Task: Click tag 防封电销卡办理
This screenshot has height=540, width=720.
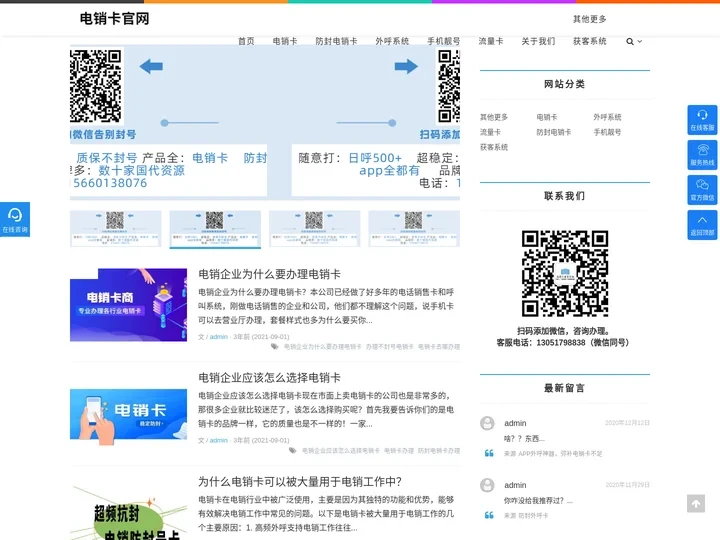Action: pos(439,450)
